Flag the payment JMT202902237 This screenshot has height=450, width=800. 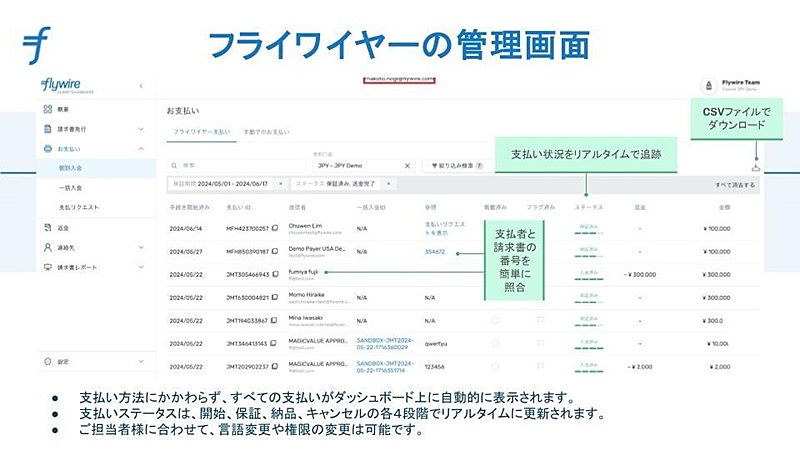coord(540,366)
